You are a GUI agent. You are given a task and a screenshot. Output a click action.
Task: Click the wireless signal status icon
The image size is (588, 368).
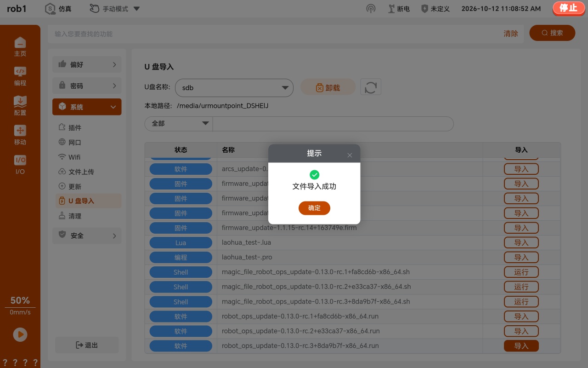tap(371, 9)
